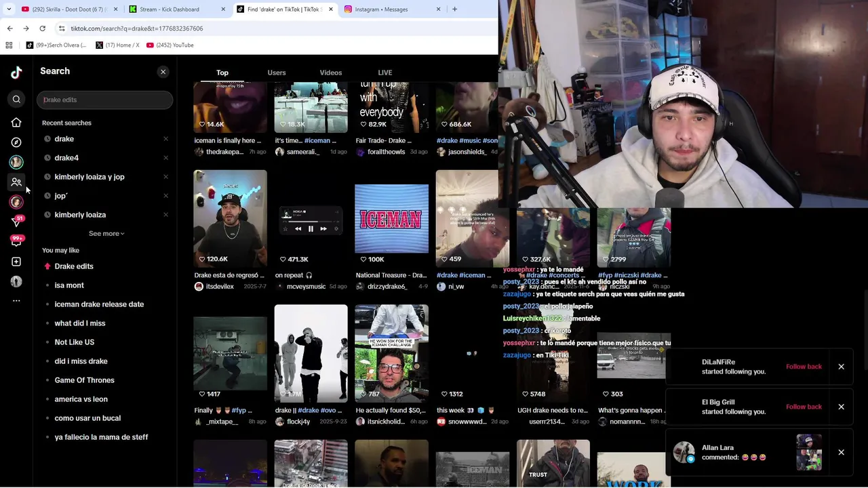
Task: Open the search magnifier in sidebar
Action: 16,100
